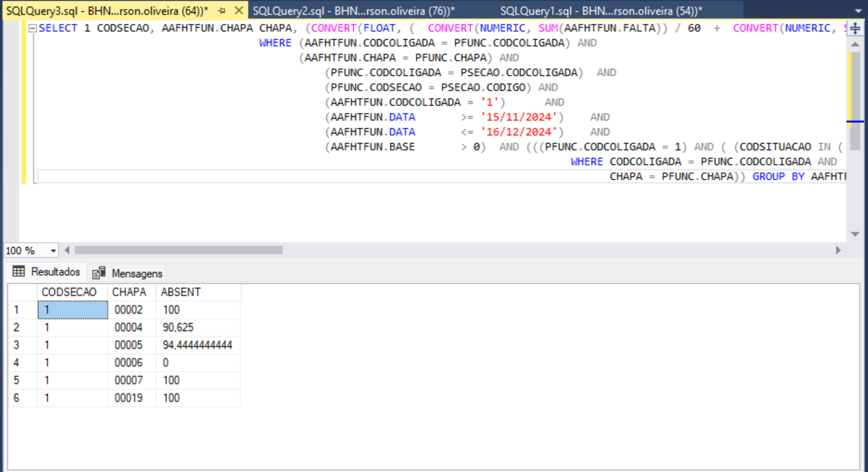The width and height of the screenshot is (868, 472).
Task: Select row header 5 in results
Action: click(22, 380)
